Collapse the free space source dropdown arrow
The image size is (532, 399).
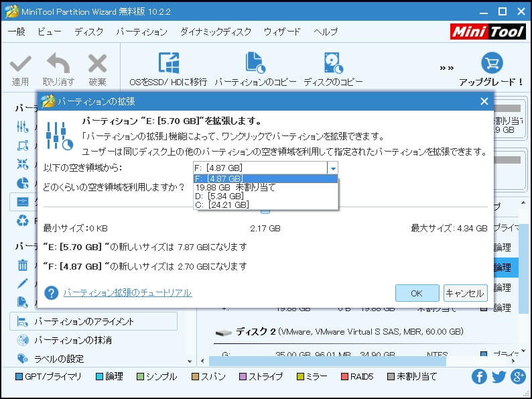[x=333, y=168]
